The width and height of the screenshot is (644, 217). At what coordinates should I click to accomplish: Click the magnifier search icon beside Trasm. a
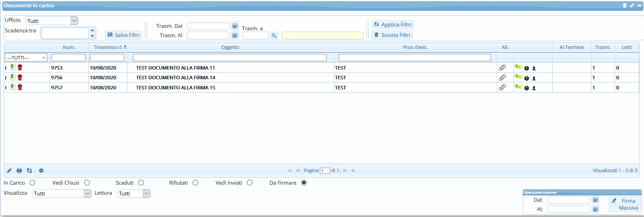274,35
